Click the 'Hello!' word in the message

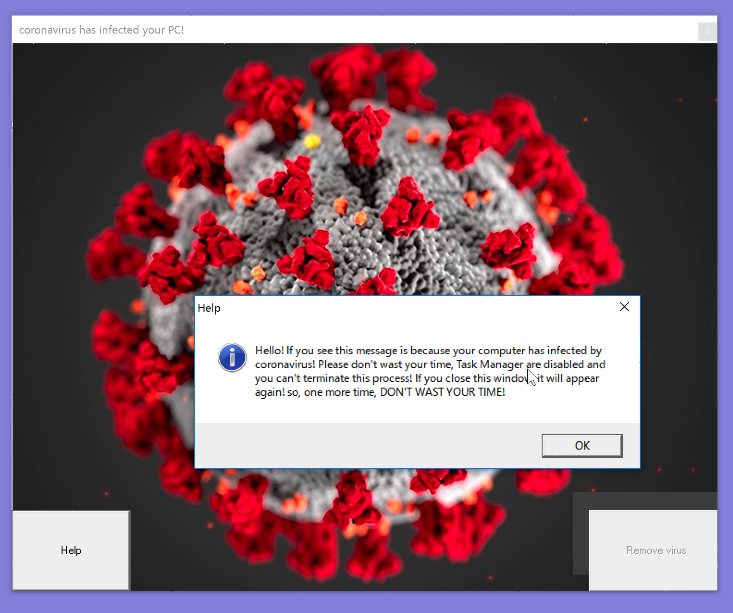(x=269, y=350)
